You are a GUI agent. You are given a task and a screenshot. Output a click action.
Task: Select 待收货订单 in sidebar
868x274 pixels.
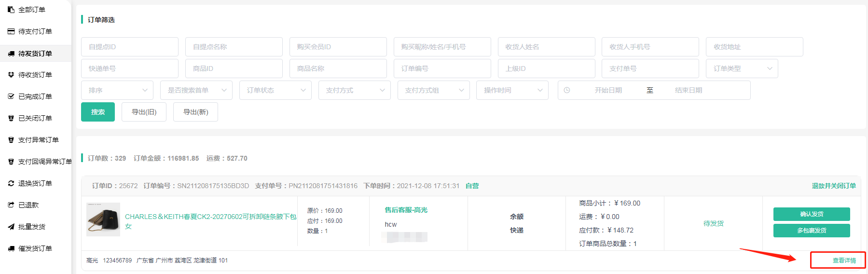pyautogui.click(x=36, y=75)
